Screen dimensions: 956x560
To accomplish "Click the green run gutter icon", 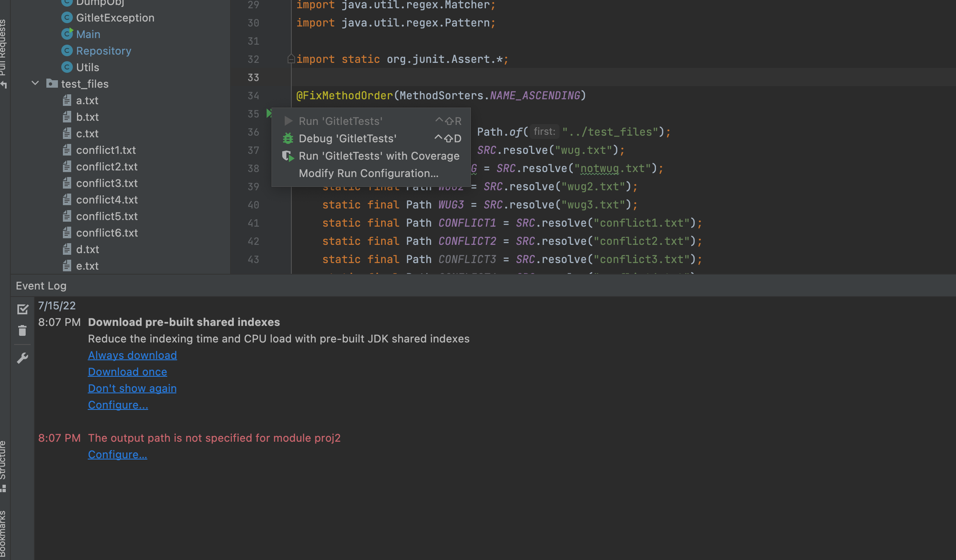I will click(x=269, y=113).
